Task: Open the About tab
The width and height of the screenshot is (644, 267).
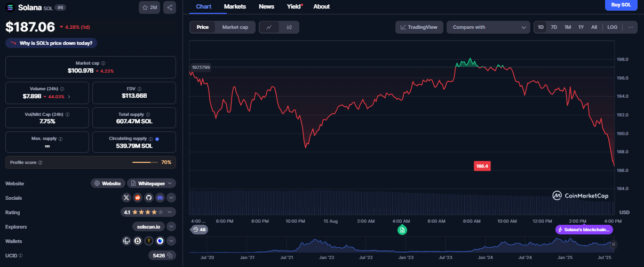Action: click(321, 6)
